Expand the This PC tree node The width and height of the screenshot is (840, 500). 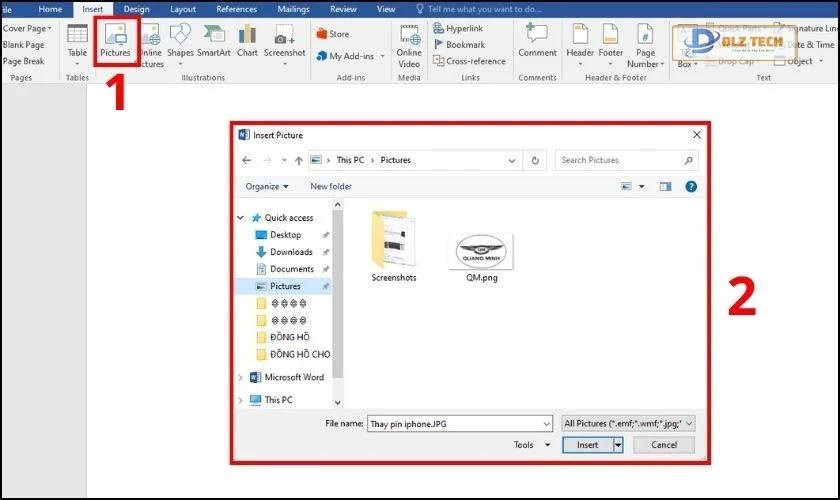tap(240, 400)
